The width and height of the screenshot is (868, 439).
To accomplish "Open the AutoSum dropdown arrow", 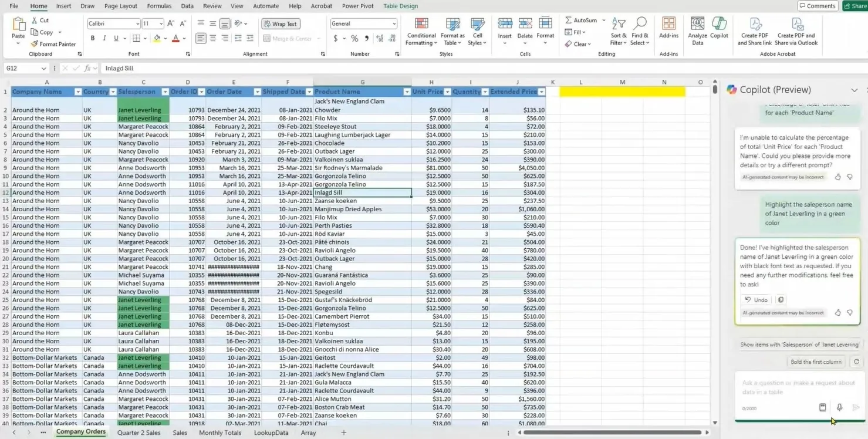I will [x=603, y=21].
